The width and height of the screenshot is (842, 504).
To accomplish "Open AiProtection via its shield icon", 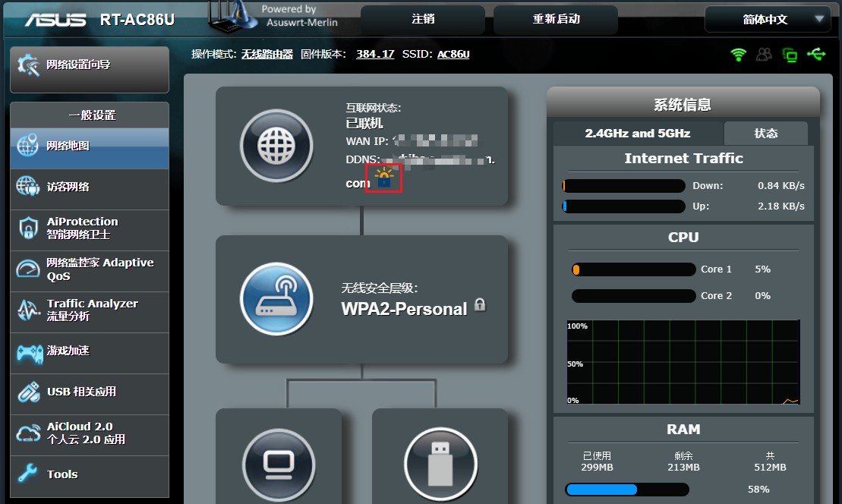I will point(28,229).
